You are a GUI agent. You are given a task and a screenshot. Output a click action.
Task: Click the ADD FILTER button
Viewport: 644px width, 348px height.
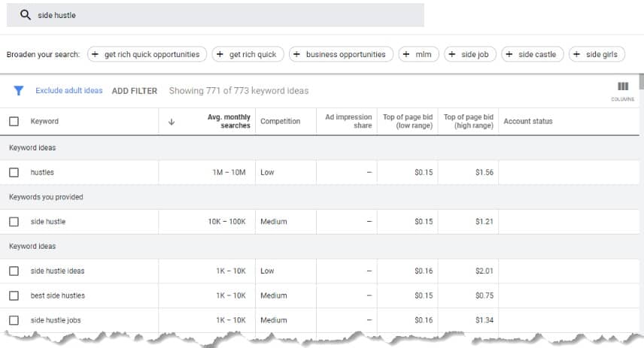pyautogui.click(x=135, y=91)
